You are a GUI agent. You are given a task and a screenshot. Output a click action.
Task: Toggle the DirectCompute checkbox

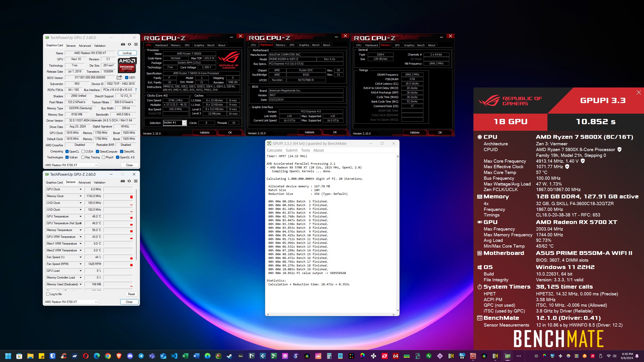click(x=97, y=152)
